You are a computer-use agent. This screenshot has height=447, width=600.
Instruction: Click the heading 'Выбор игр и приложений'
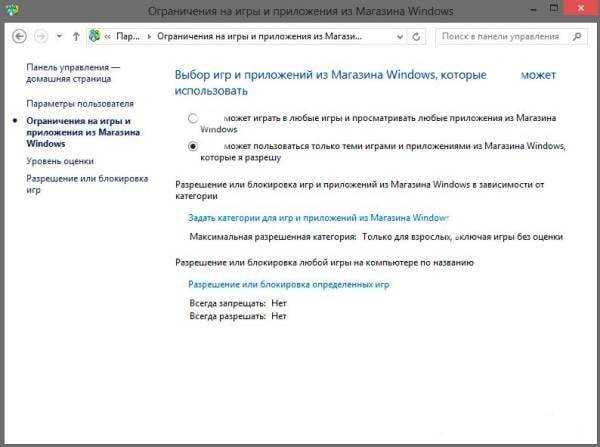coord(365,83)
